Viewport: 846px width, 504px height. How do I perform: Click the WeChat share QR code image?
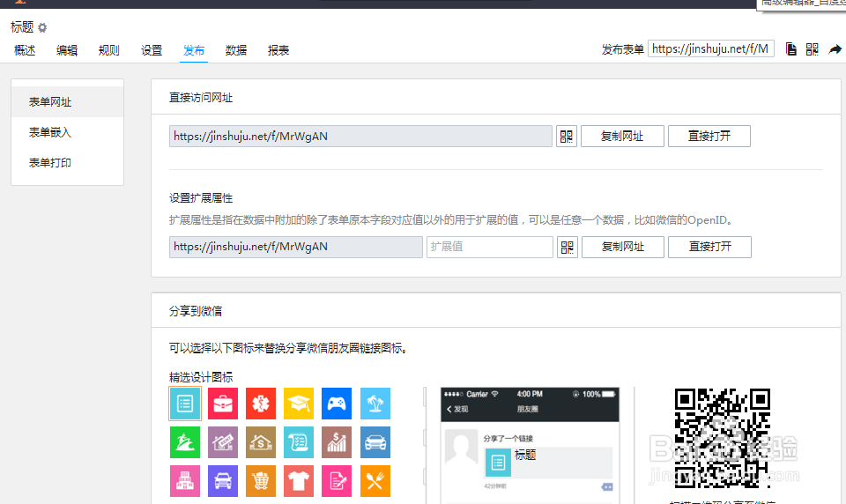[722, 438]
